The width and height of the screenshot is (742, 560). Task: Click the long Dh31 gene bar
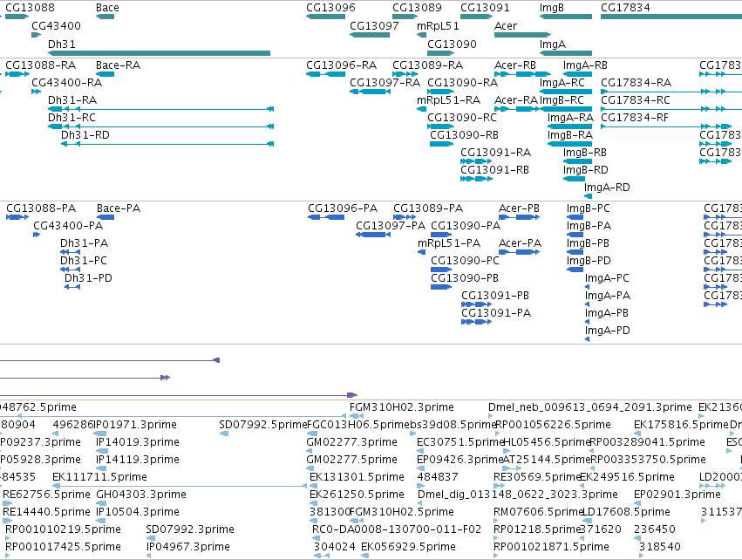click(x=159, y=53)
